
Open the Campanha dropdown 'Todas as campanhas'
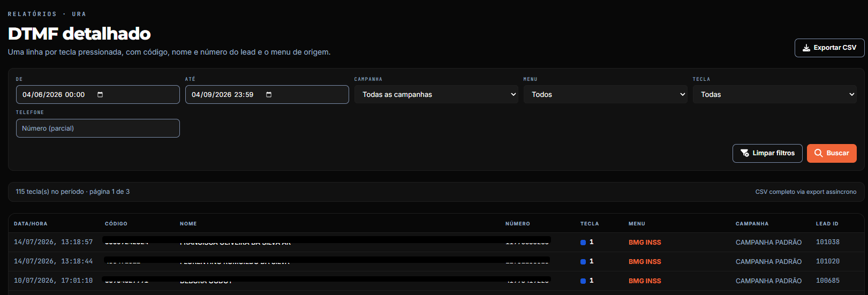436,94
